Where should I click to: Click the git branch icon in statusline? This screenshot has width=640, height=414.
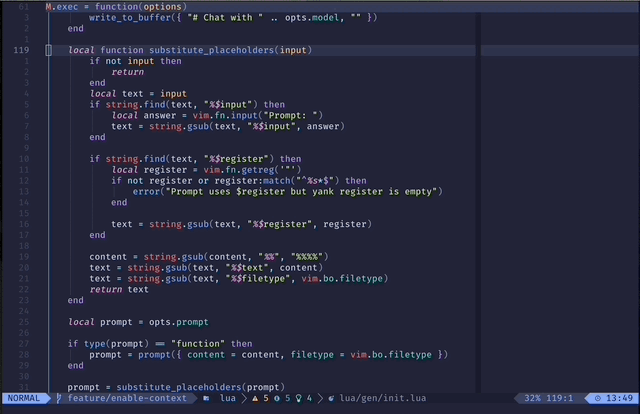60,398
